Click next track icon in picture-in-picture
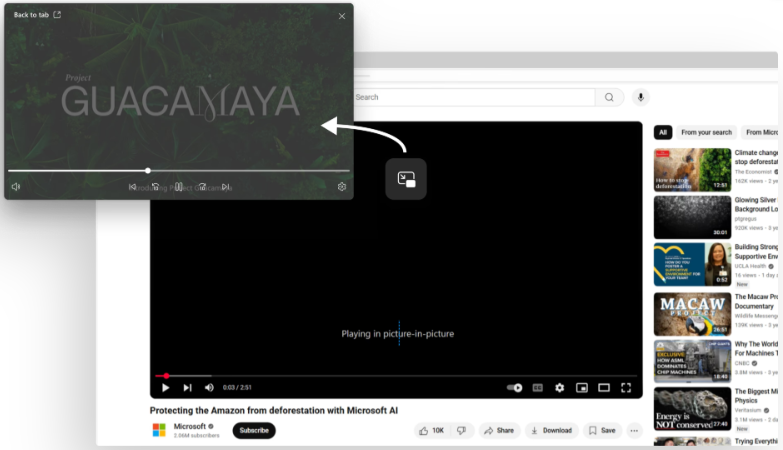Image resolution: width=783 pixels, height=450 pixels. [226, 187]
